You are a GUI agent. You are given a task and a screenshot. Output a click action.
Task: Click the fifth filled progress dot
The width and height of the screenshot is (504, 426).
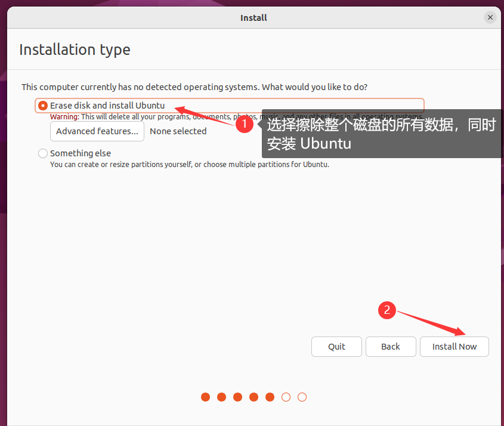pyautogui.click(x=270, y=397)
